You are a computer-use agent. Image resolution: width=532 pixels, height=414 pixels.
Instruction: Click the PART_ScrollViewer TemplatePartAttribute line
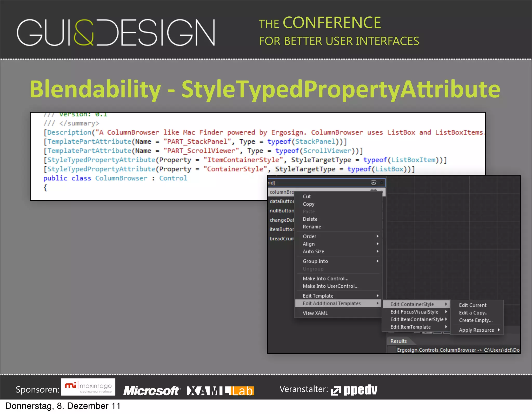coord(203,151)
